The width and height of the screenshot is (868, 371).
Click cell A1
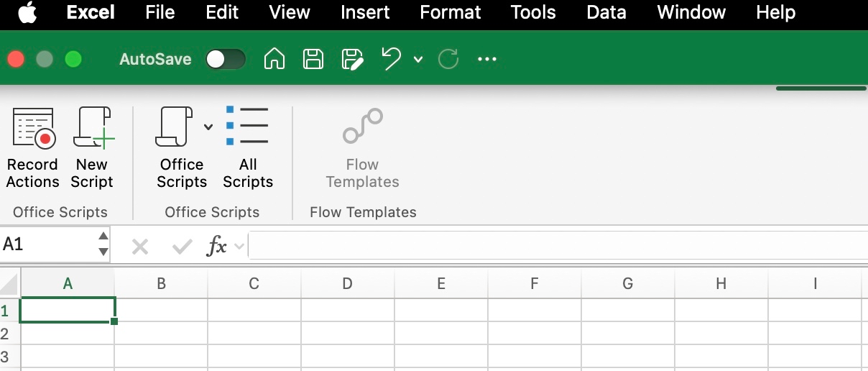[x=68, y=310]
